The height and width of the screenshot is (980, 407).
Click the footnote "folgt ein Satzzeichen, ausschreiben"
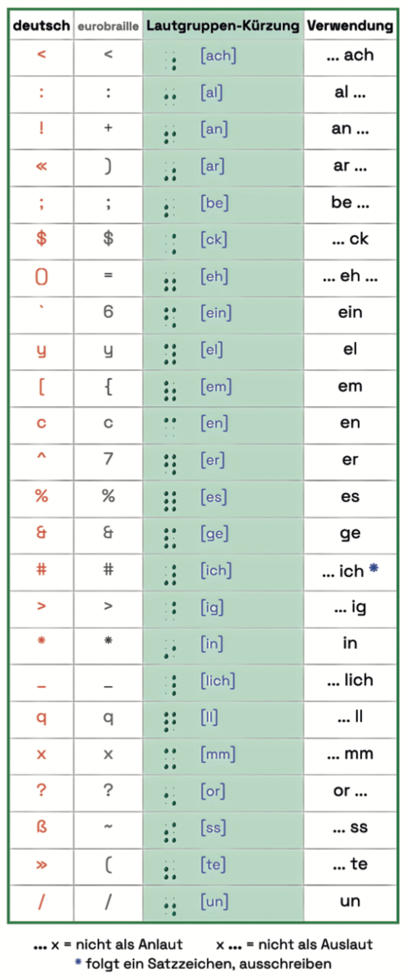pyautogui.click(x=208, y=963)
